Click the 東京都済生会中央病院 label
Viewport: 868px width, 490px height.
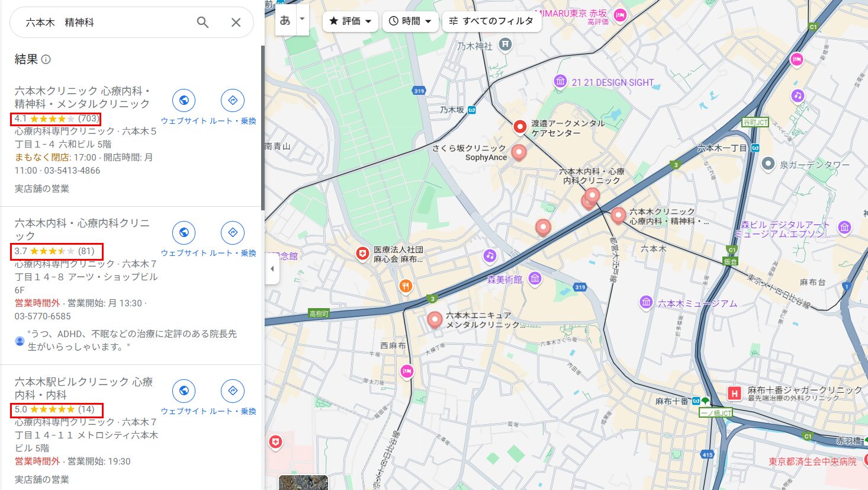[812, 461]
